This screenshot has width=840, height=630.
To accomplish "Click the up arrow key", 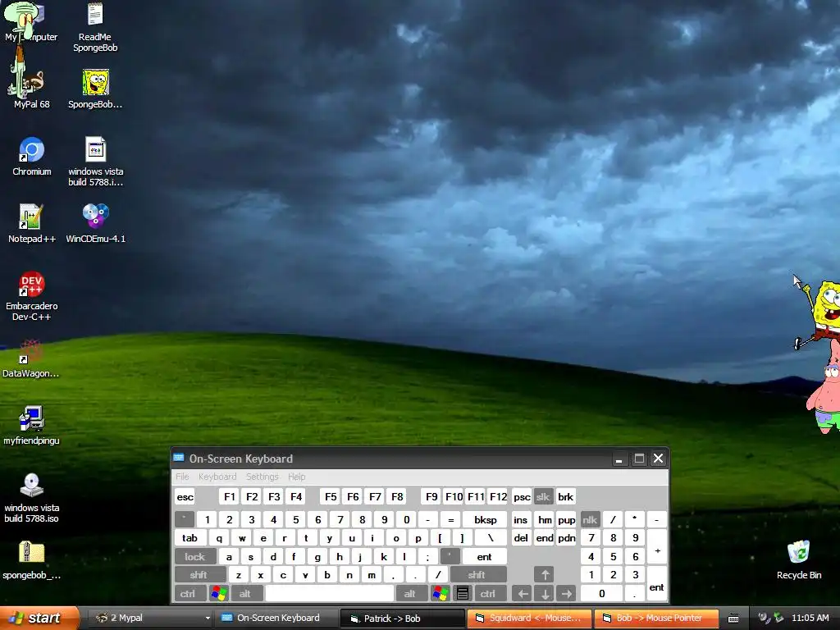I will coord(545,575).
